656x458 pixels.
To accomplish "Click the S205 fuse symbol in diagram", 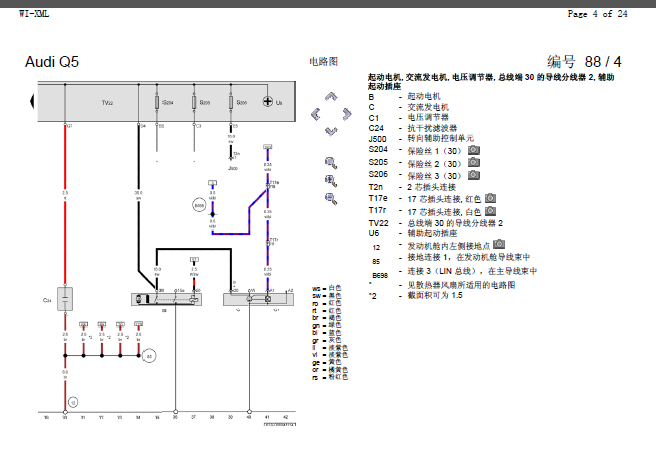I will (x=194, y=102).
